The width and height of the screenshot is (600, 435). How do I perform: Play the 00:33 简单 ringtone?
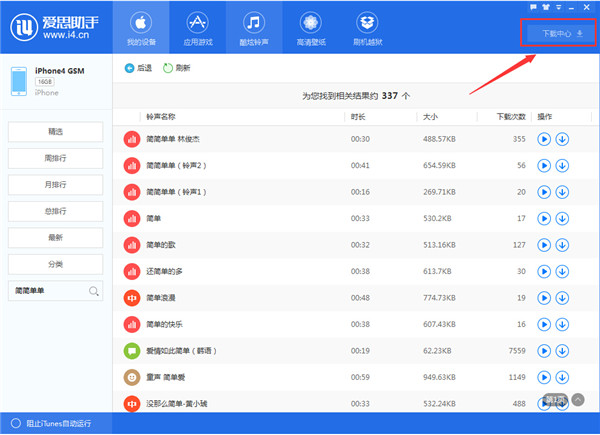coord(544,218)
